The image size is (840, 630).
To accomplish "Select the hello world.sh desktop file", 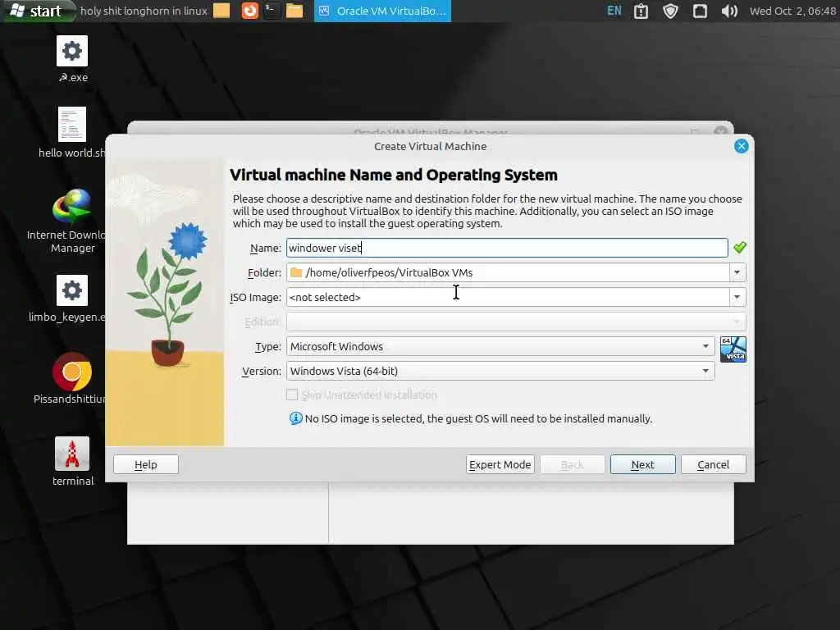I will (72, 133).
